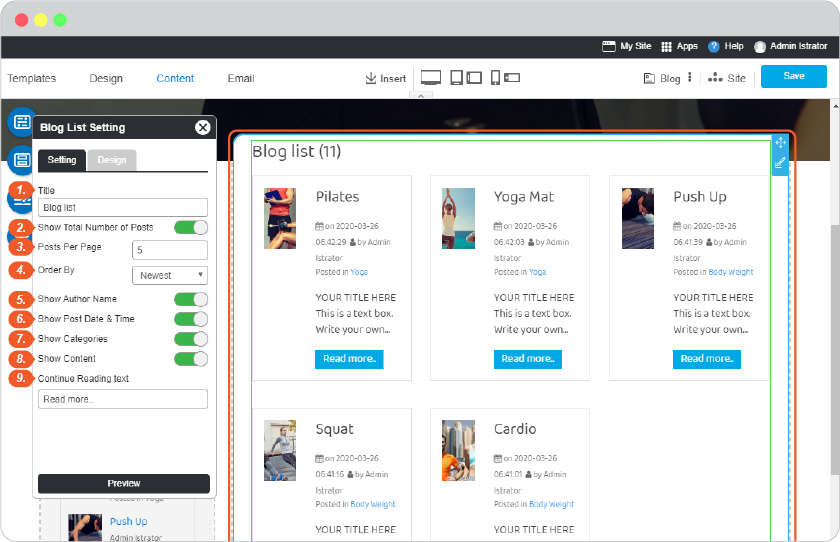Screen dimensions: 840x542
Task: Click Continue Reading text input field
Action: [x=123, y=399]
